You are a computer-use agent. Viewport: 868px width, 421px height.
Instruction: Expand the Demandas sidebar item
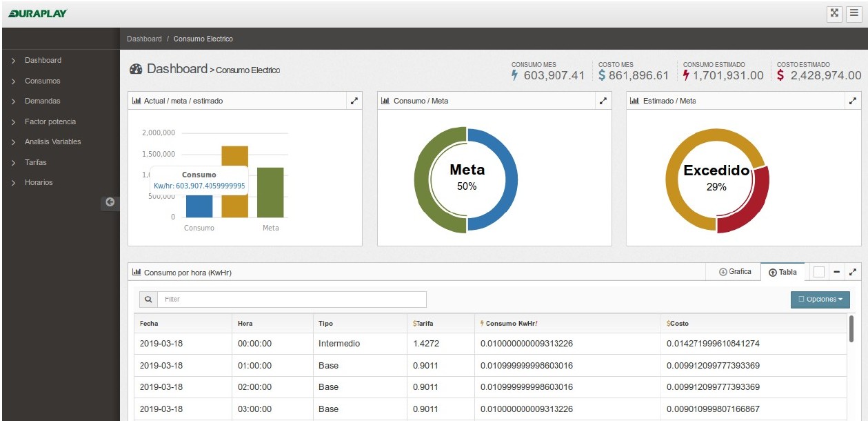42,101
